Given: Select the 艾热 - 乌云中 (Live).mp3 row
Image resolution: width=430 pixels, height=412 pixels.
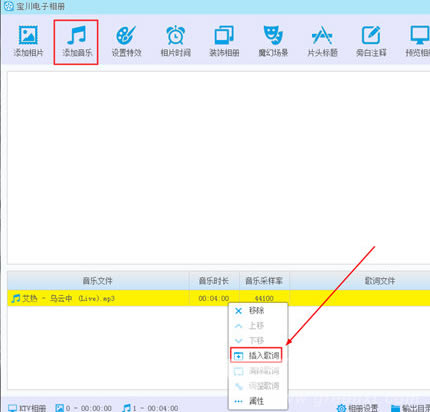Looking at the screenshot, I should click(219, 298).
